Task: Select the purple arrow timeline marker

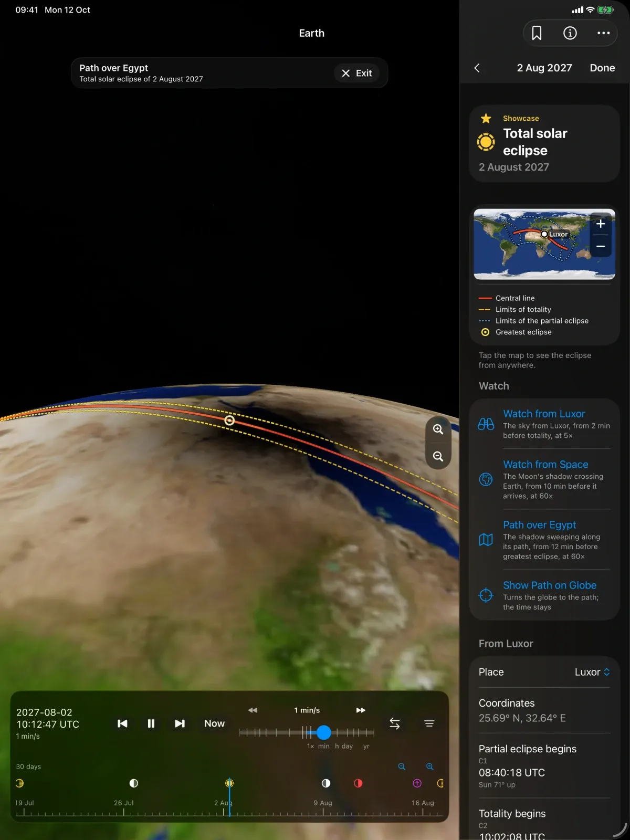Action: 417,783
